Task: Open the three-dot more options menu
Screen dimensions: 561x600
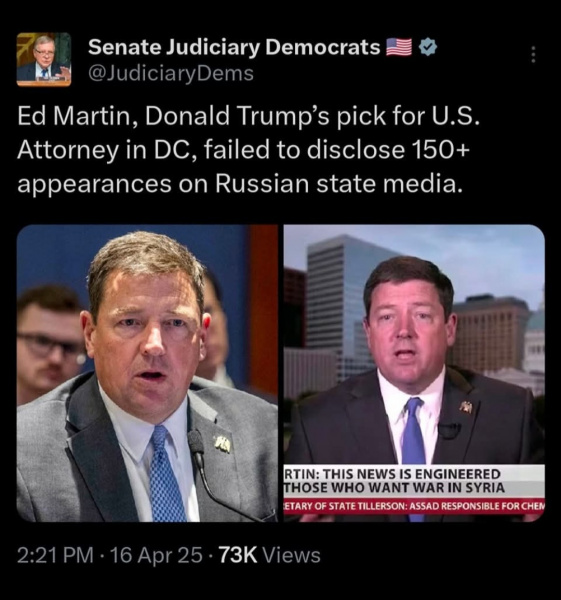Action: coord(533,55)
